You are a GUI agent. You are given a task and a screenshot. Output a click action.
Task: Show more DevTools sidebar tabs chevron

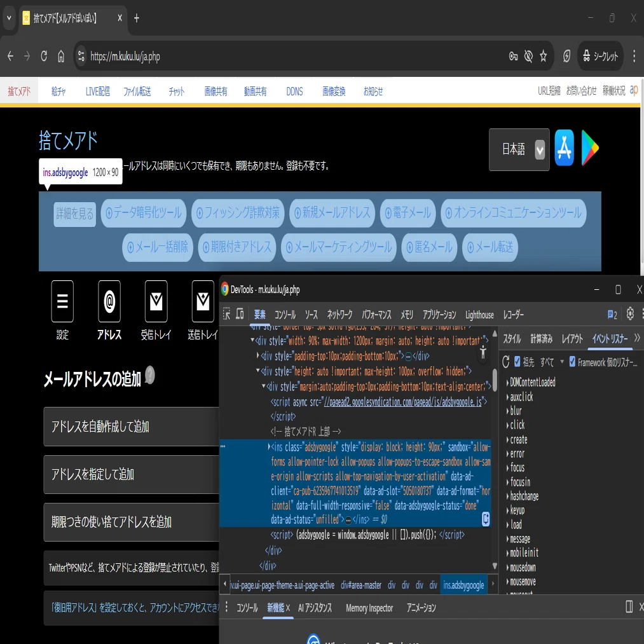pyautogui.click(x=637, y=338)
